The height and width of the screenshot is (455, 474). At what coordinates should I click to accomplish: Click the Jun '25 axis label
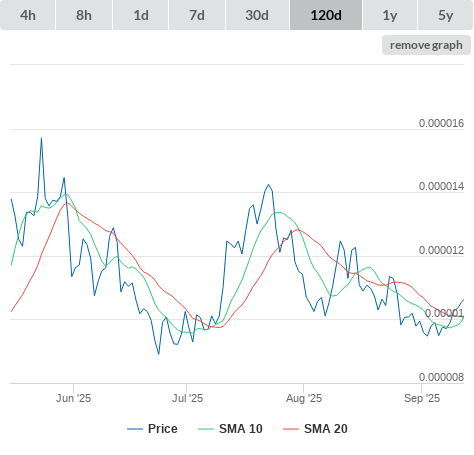click(73, 398)
